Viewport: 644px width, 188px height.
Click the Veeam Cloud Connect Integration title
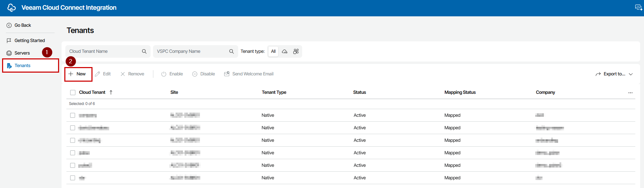click(69, 8)
